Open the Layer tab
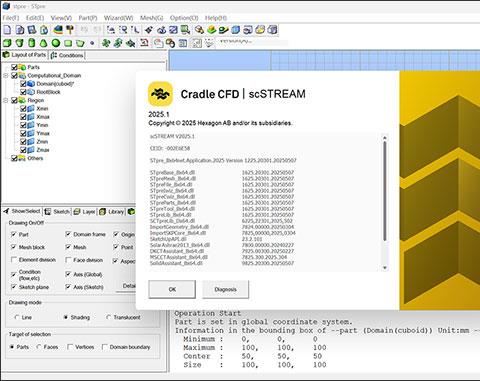Image resolution: width=480 pixels, height=381 pixels. [84, 212]
